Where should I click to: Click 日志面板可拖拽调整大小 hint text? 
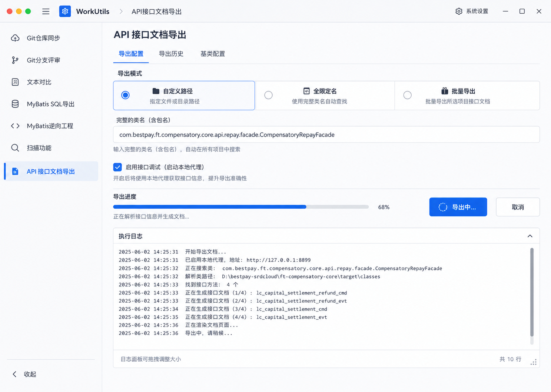pos(151,359)
